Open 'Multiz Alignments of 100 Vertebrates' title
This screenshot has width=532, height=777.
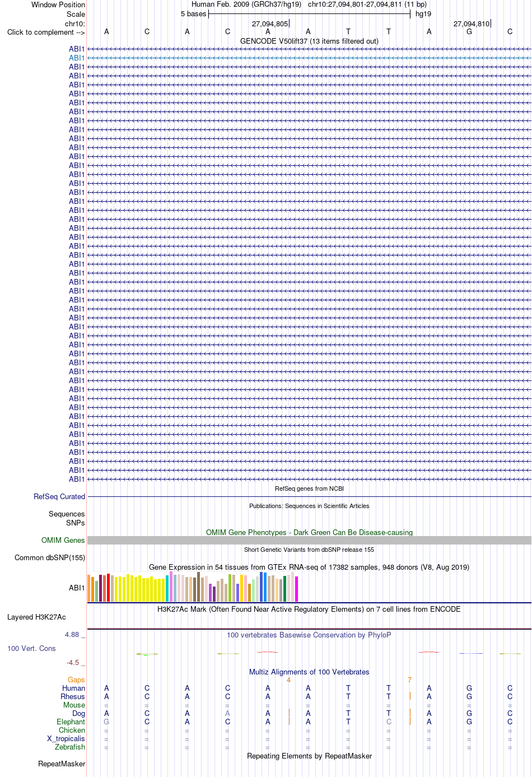309,672
